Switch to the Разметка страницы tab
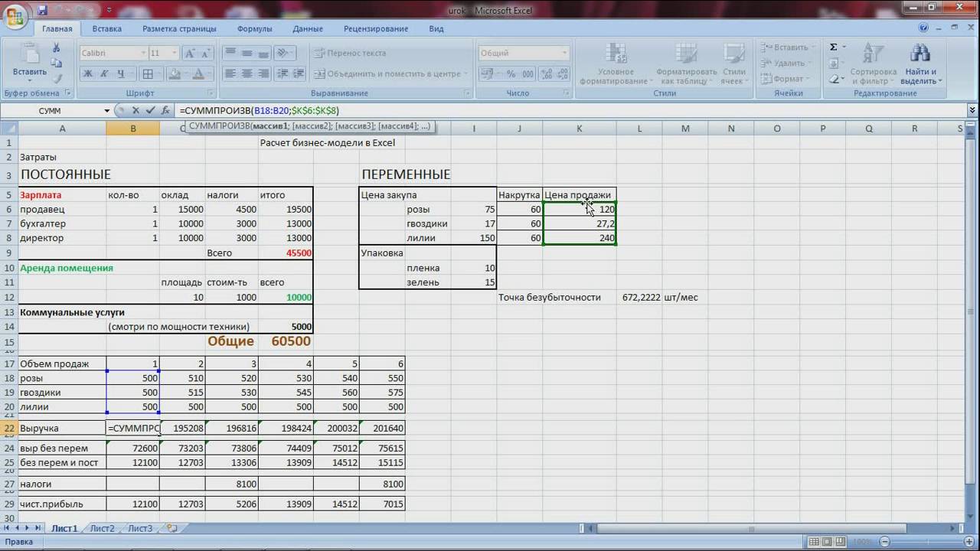The width and height of the screenshot is (980, 551). point(180,29)
